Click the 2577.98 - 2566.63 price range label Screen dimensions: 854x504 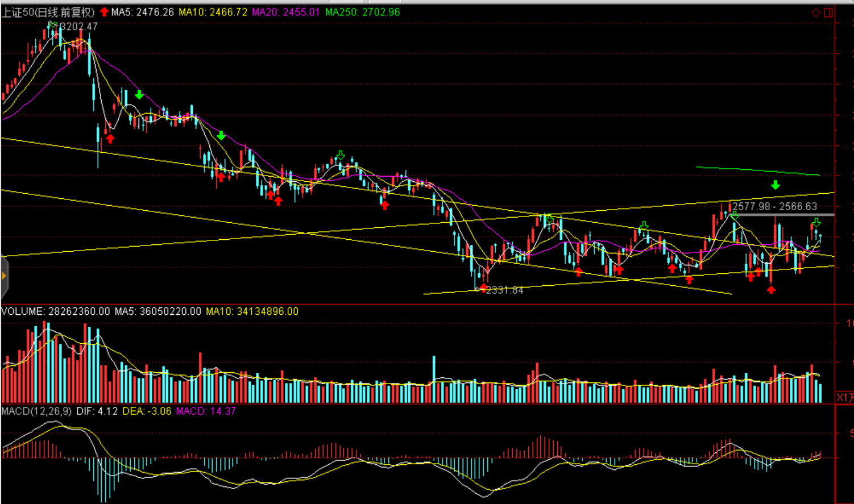coord(774,207)
